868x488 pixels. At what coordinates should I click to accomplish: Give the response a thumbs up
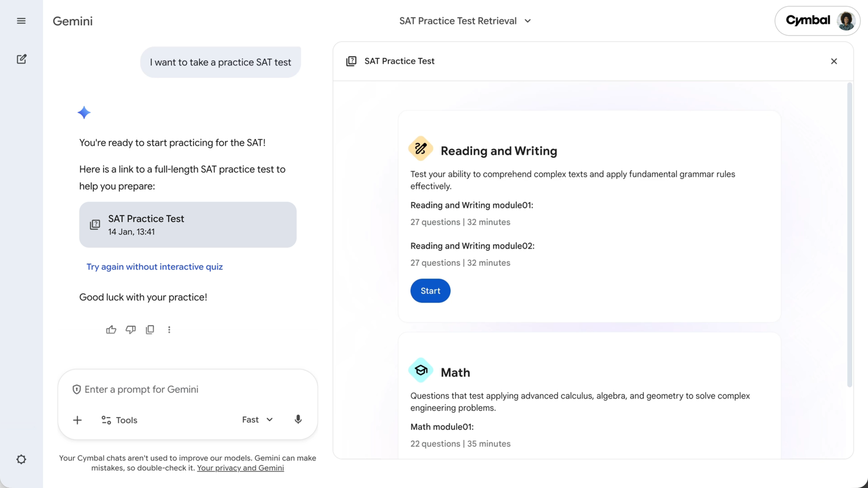(x=111, y=330)
